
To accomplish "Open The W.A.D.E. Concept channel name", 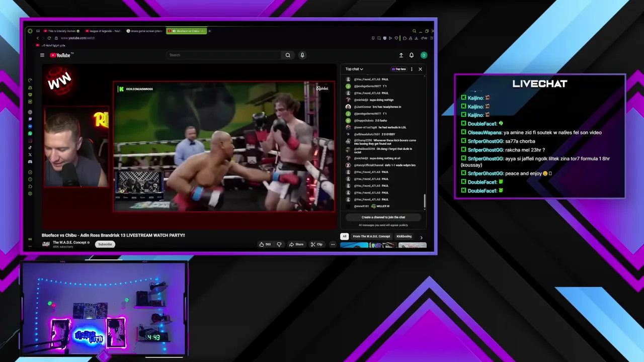I will (x=69, y=242).
